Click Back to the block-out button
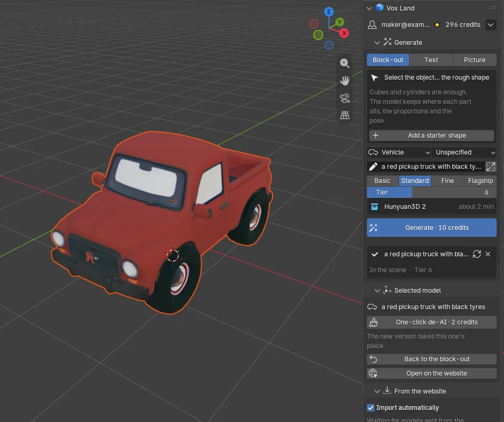Screen dimensions: 504x422 click(432, 359)
